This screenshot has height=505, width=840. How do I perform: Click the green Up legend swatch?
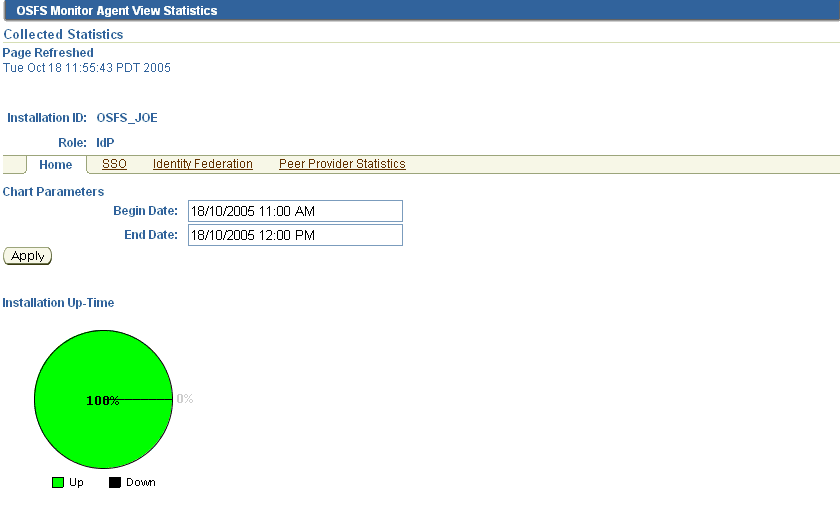(58, 483)
